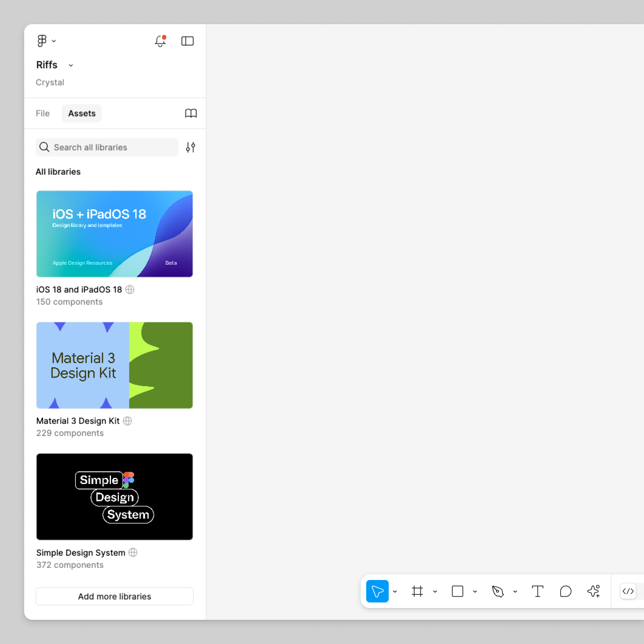Image resolution: width=644 pixels, height=644 pixels.
Task: Expand the Riffs file name dropdown
Action: (71, 65)
